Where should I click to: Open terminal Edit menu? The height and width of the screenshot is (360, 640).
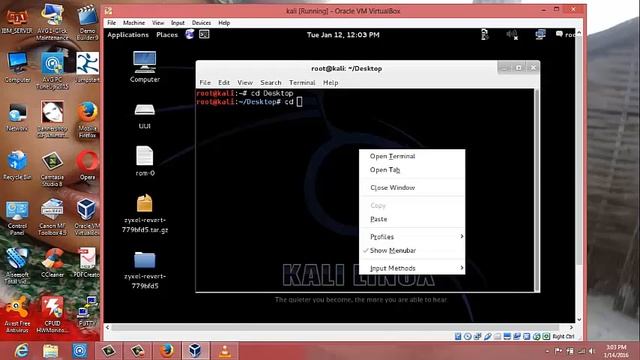tap(224, 82)
